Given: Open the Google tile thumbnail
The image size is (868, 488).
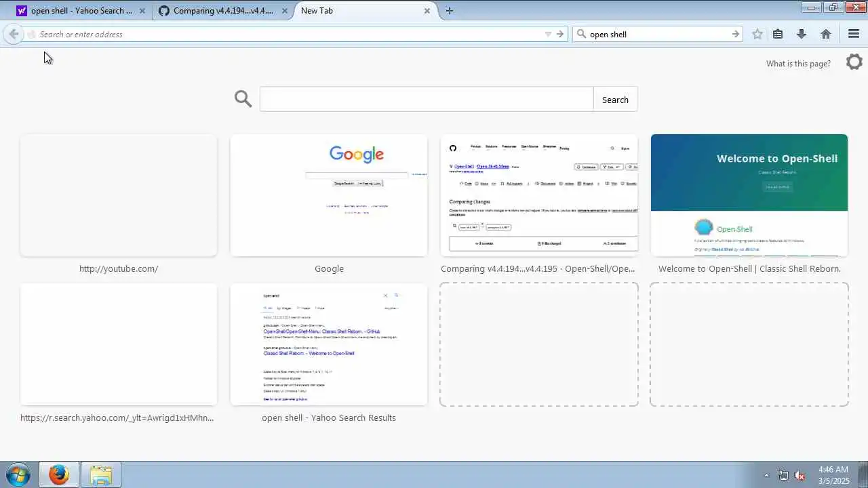Looking at the screenshot, I should 329,195.
